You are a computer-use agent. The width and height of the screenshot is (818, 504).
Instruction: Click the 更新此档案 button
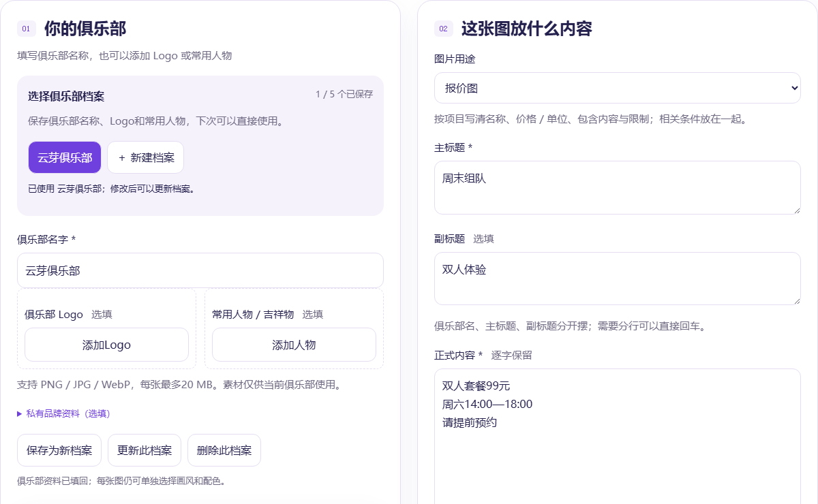click(x=145, y=450)
